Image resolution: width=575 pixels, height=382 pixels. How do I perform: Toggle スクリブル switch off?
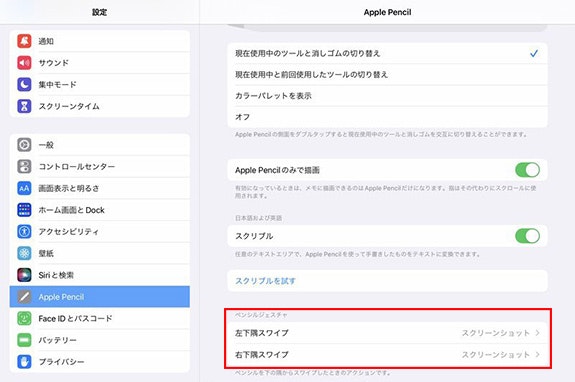pyautogui.click(x=527, y=236)
